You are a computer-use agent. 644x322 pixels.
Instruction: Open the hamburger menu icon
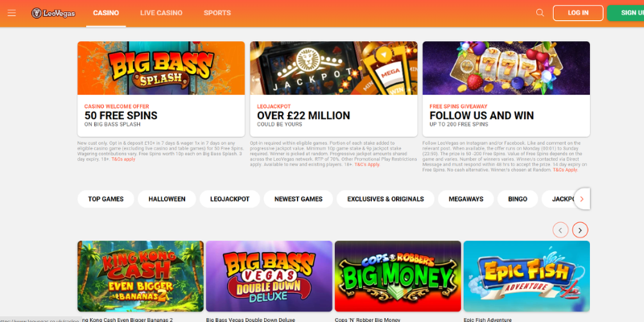11,13
